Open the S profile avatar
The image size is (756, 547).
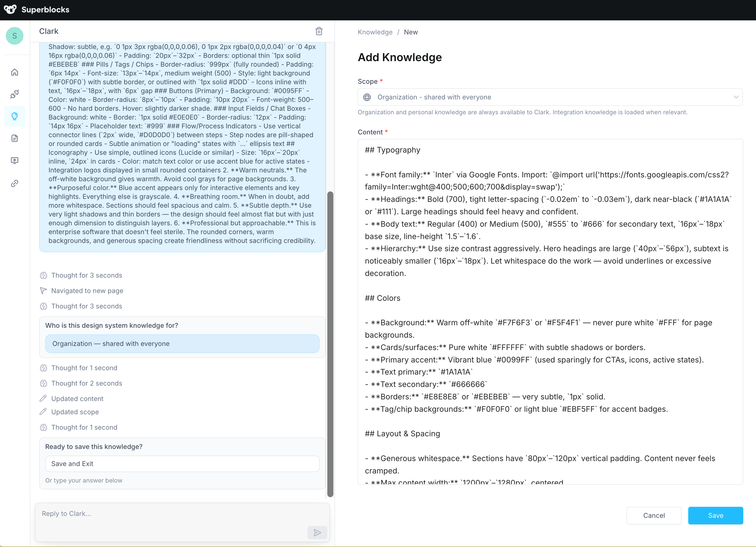(15, 36)
